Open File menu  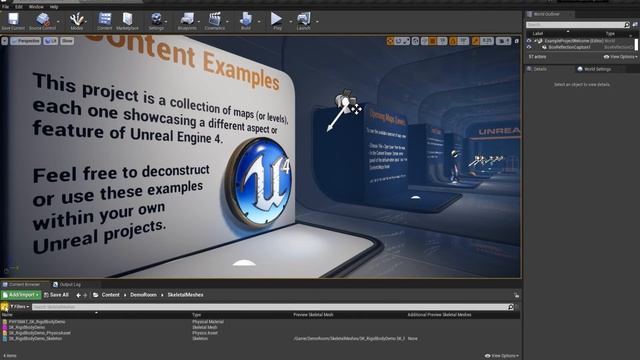click(x=5, y=7)
